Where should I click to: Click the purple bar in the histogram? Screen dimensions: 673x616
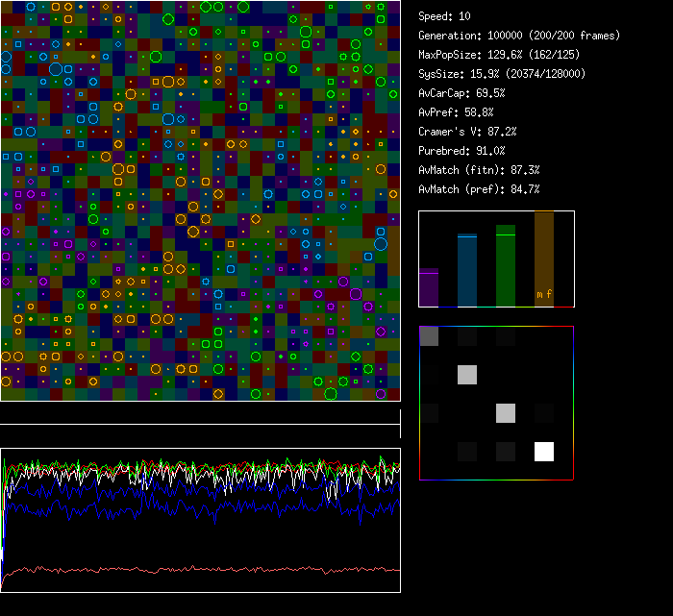pyautogui.click(x=429, y=287)
